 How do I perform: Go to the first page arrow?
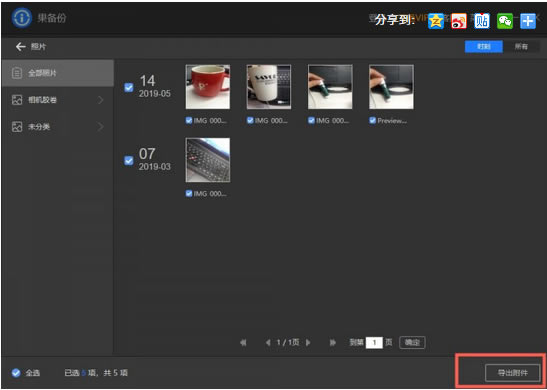coord(243,343)
